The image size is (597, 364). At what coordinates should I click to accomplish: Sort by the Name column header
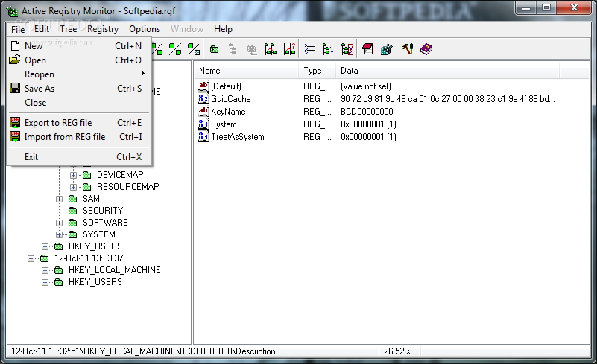(247, 71)
